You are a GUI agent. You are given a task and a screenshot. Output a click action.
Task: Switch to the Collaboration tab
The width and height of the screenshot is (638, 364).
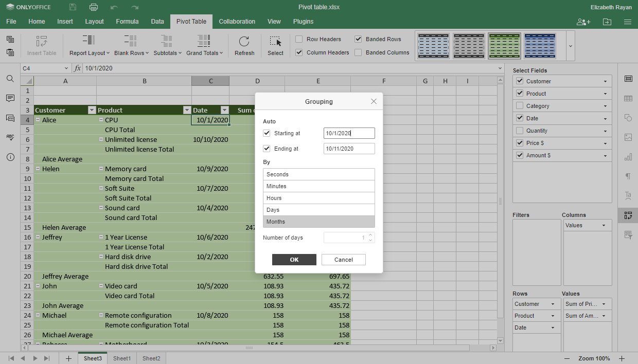click(237, 22)
